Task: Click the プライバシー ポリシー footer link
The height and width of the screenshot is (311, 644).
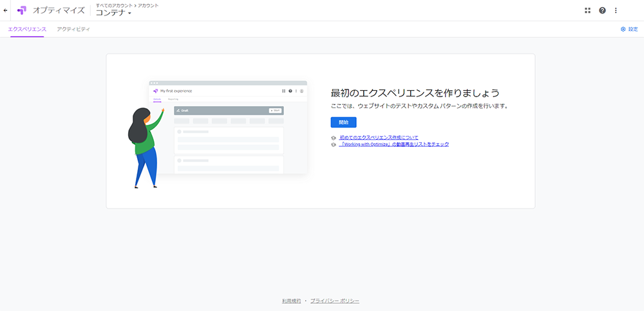Action: pos(335,301)
